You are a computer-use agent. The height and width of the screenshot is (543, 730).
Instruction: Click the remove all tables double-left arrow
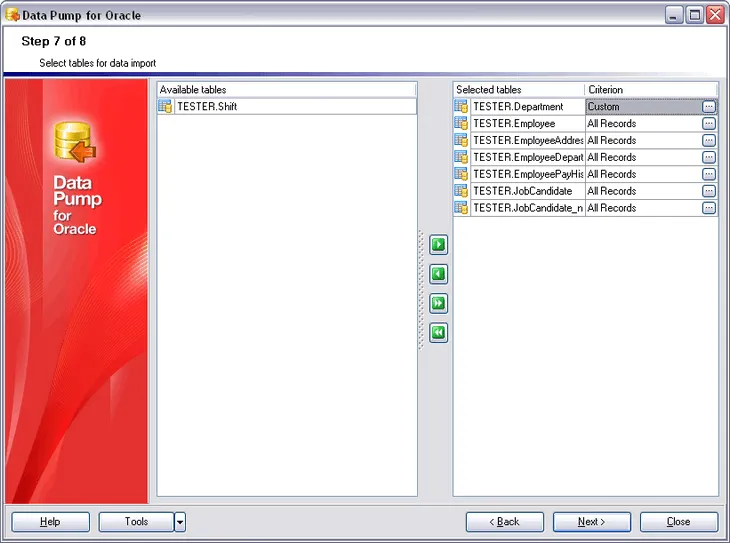(x=438, y=333)
